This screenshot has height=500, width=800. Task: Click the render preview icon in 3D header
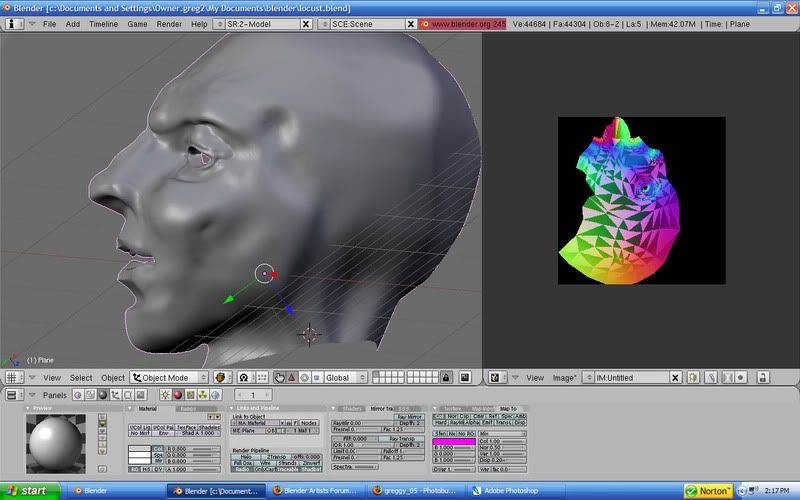[463, 378]
